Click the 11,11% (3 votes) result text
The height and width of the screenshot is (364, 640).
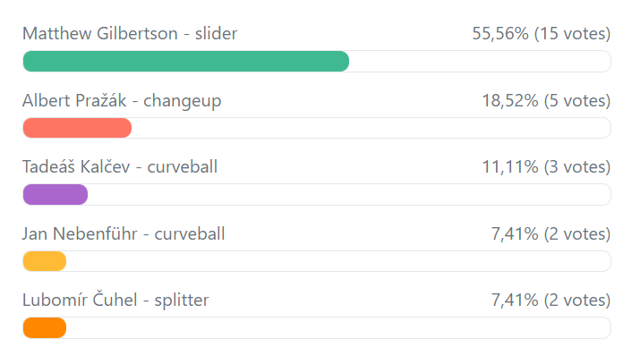pyautogui.click(x=546, y=167)
